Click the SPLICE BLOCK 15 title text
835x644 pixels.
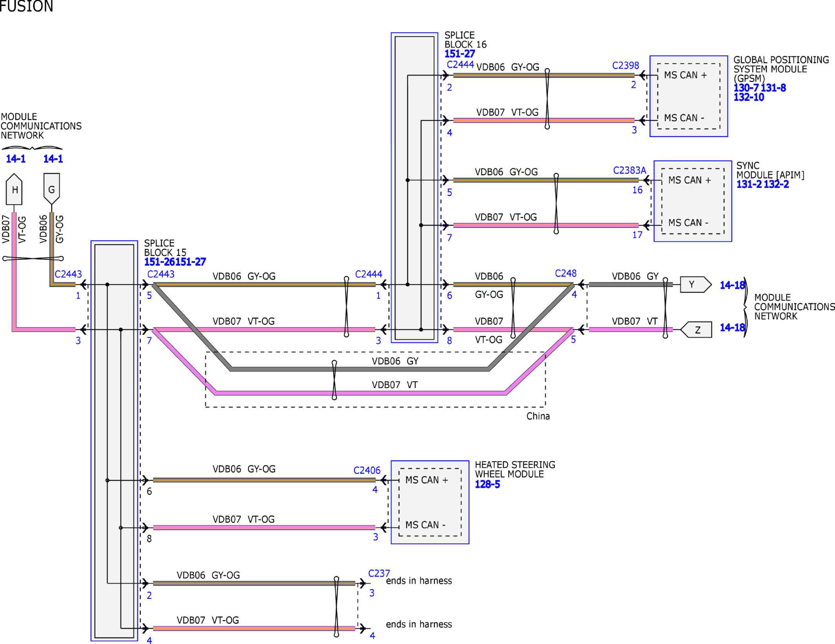(165, 248)
